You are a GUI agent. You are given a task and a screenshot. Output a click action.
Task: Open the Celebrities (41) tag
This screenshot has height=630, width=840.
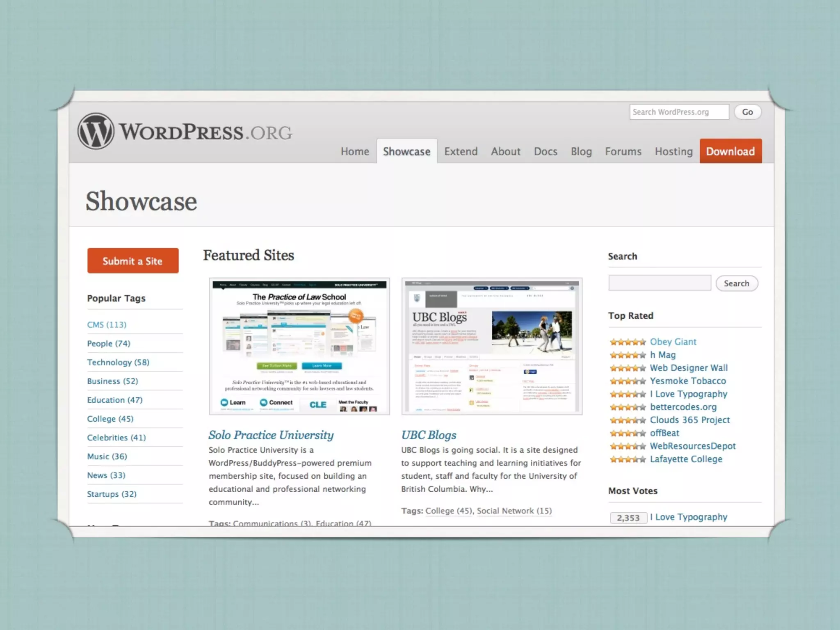(116, 438)
